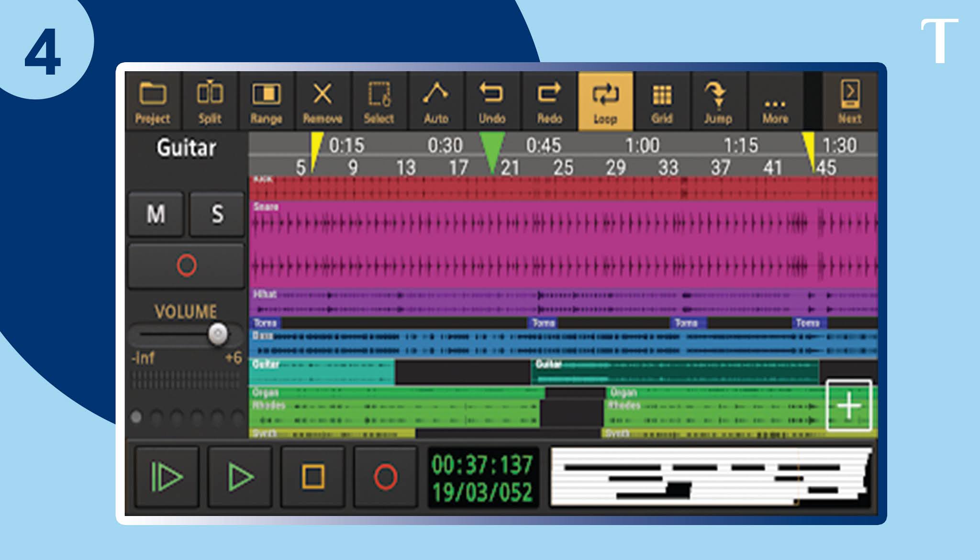Add a track with plus button

point(849,406)
